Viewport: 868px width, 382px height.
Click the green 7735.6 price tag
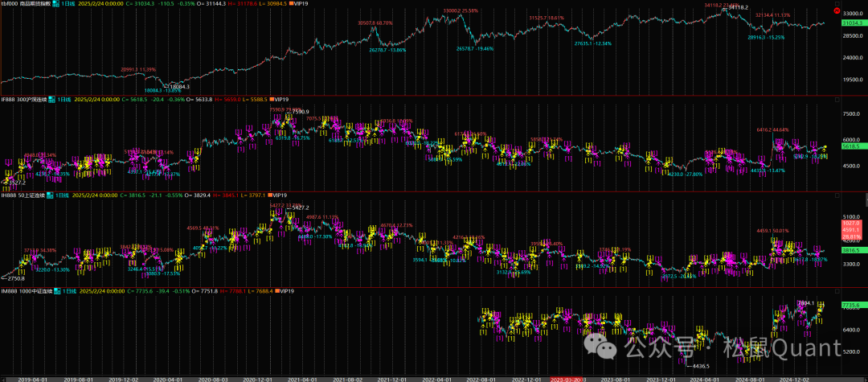pos(852,306)
